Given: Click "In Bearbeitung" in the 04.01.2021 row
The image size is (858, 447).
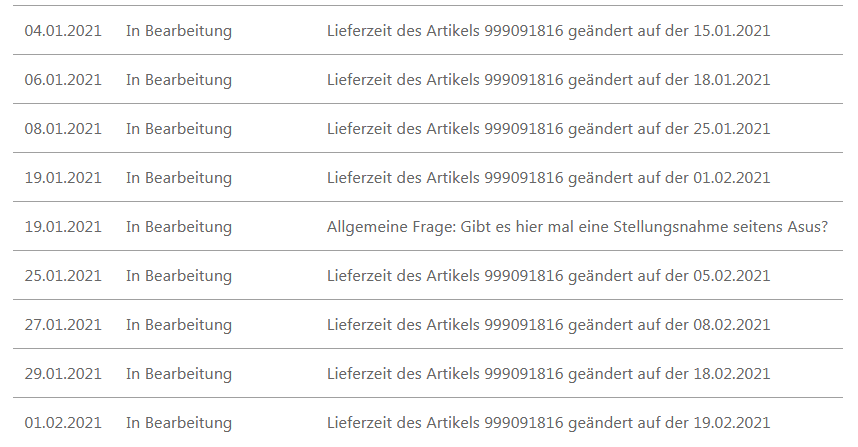Looking at the screenshot, I should (179, 31).
